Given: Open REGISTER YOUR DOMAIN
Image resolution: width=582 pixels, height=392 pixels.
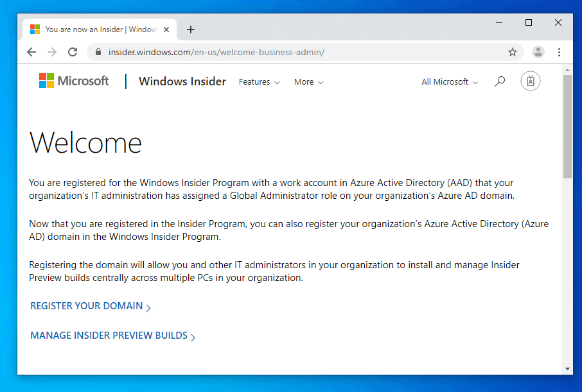Looking at the screenshot, I should (87, 307).
